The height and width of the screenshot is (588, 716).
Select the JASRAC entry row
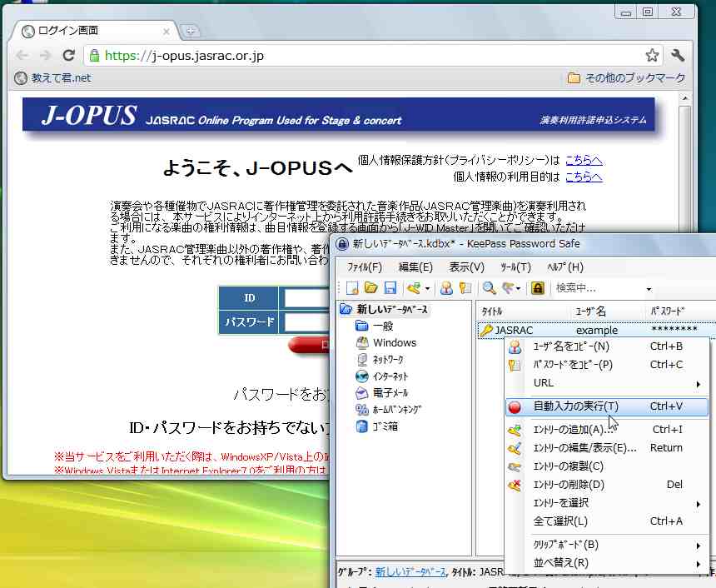pyautogui.click(x=596, y=331)
